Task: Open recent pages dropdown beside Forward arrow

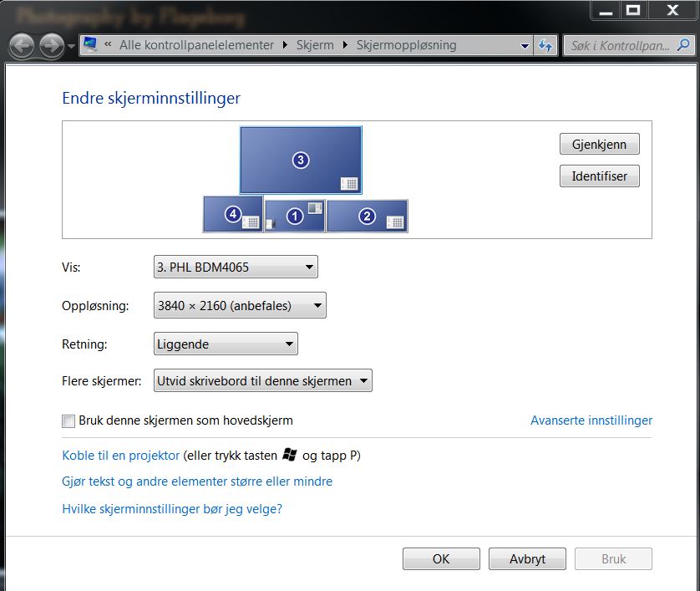Action: point(71,46)
